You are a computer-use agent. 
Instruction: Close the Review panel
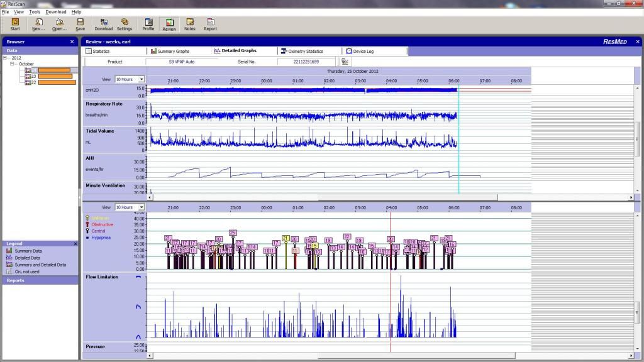(x=638, y=42)
